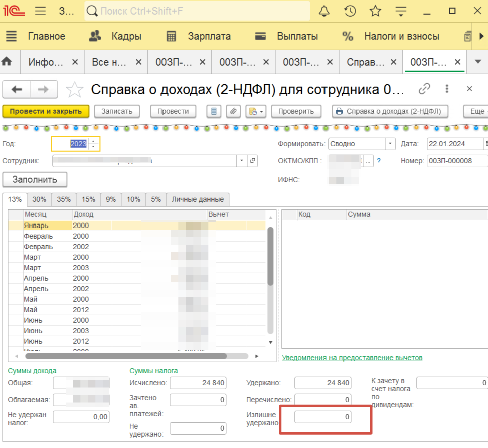Open the open-tabs list dropdown arrow

pyautogui.click(x=478, y=62)
